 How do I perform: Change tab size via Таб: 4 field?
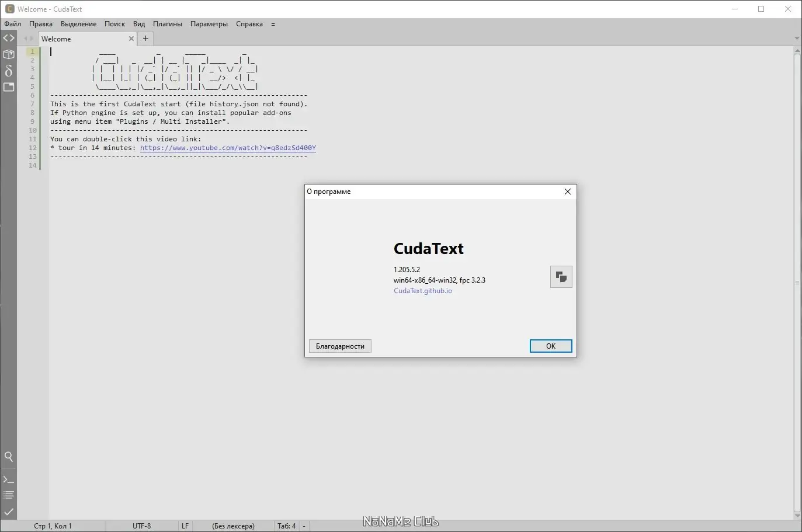286,526
